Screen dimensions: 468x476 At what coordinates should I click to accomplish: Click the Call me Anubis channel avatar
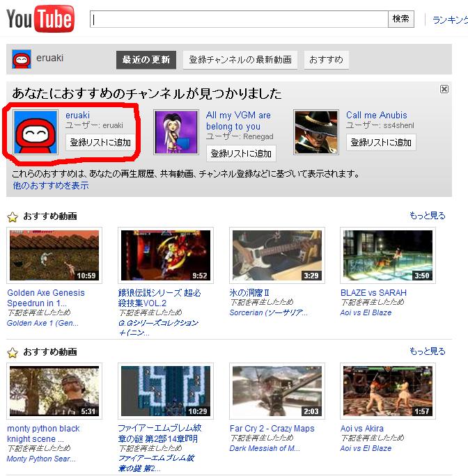[x=316, y=132]
